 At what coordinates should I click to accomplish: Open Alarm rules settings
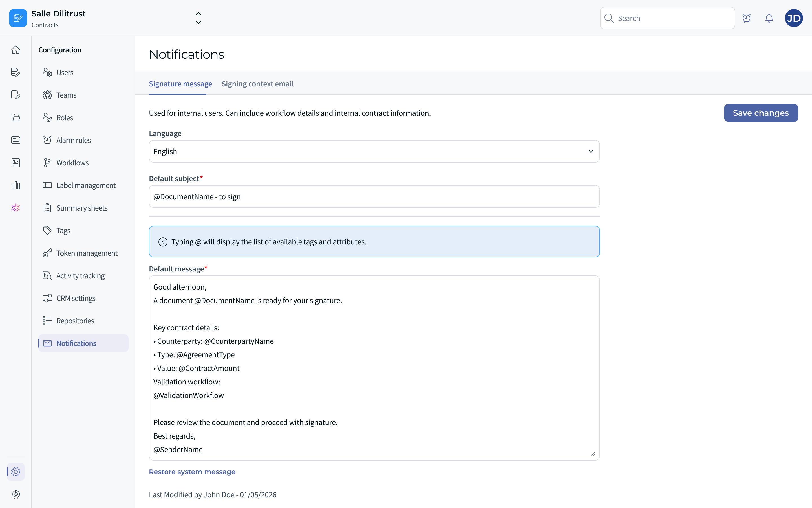pyautogui.click(x=83, y=140)
